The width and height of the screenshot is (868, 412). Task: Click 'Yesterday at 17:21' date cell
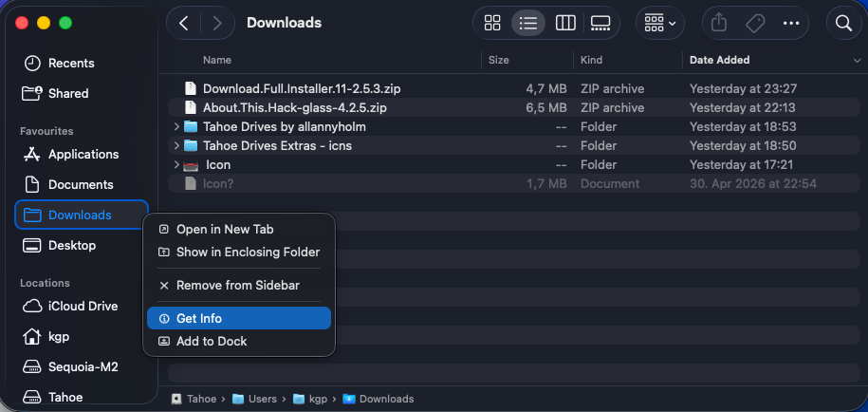pyautogui.click(x=741, y=164)
